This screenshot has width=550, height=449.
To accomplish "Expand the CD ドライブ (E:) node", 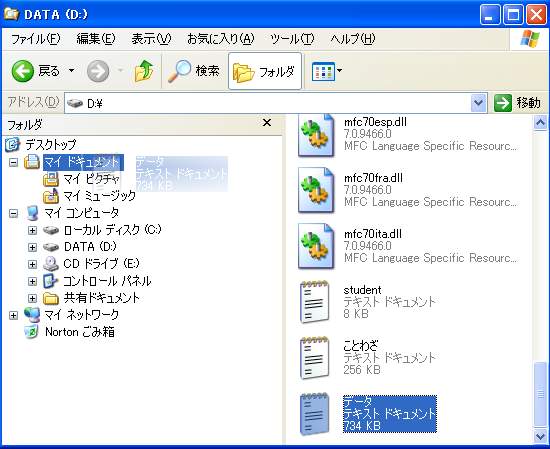I will click(32, 264).
